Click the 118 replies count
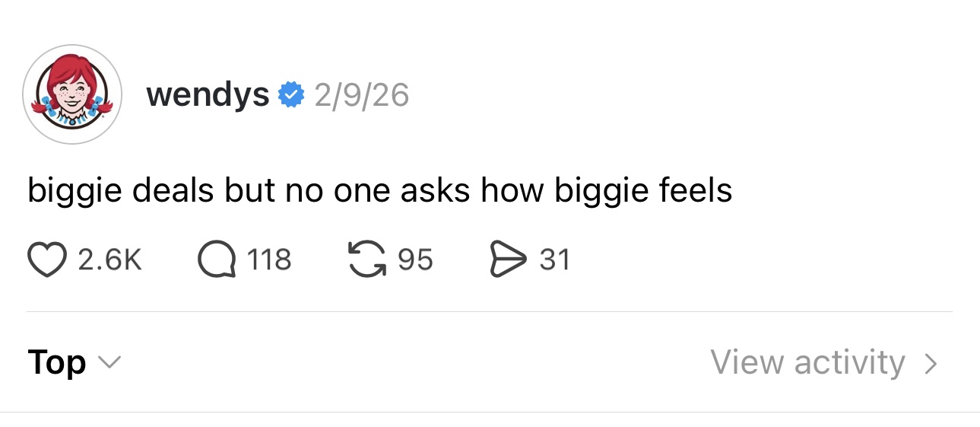 [x=269, y=260]
